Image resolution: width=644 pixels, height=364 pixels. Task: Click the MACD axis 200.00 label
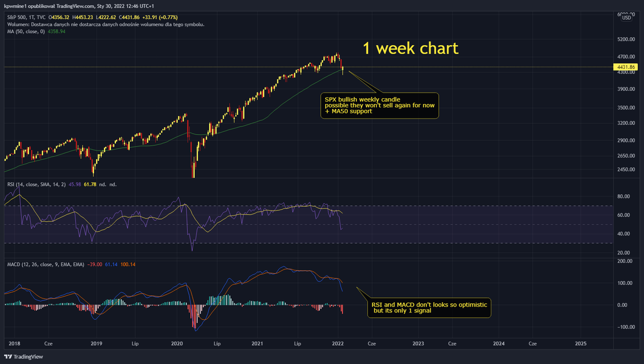[625, 261]
